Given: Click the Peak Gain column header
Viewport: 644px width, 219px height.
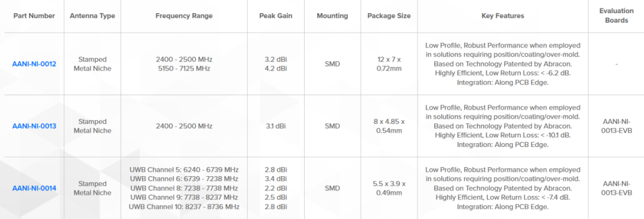Looking at the screenshot, I should (275, 16).
